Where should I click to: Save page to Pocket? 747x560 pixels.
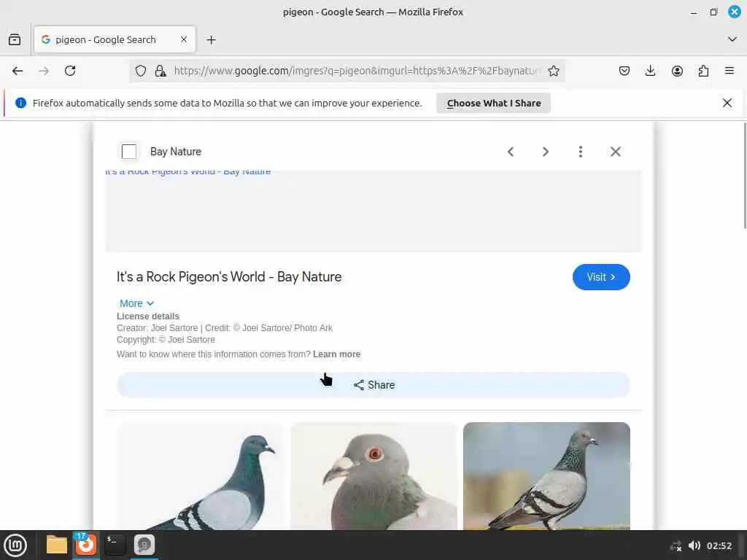pos(624,71)
